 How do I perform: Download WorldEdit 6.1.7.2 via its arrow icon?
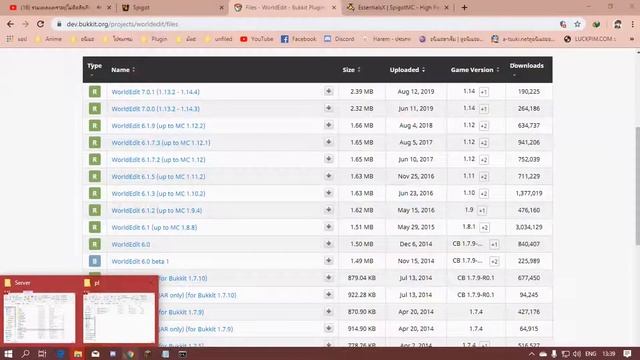(329, 159)
